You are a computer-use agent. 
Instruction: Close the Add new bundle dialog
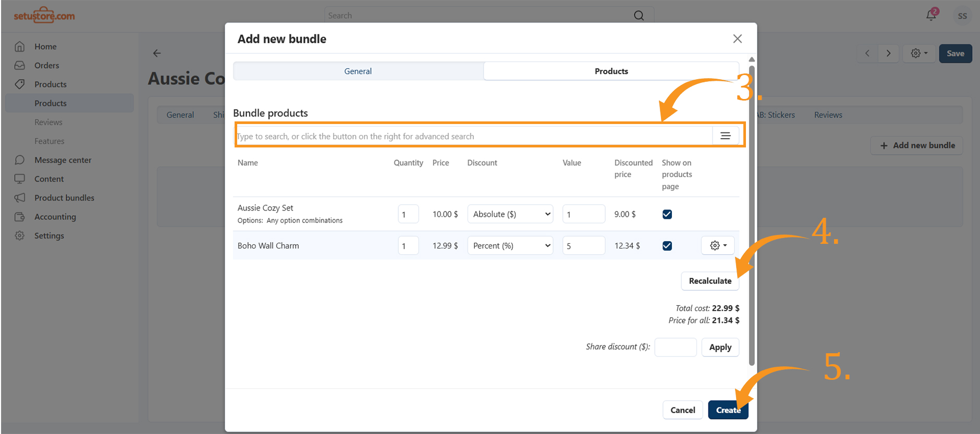click(x=737, y=39)
